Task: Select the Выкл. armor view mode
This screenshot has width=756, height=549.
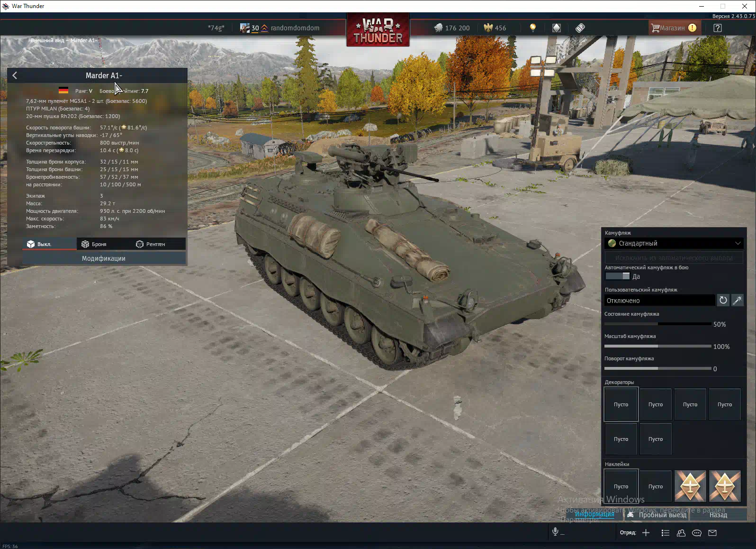Action: coord(49,244)
